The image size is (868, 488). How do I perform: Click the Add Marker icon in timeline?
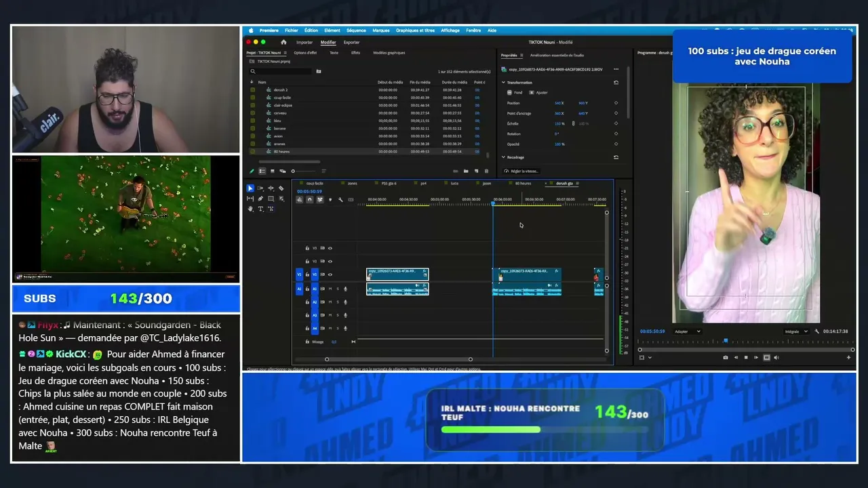[x=330, y=199]
